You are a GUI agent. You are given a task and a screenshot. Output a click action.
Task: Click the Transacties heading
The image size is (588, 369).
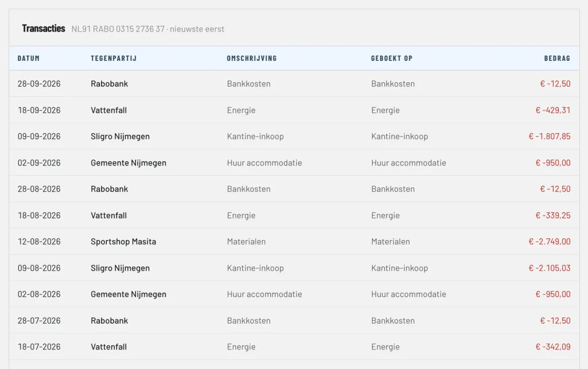click(44, 29)
